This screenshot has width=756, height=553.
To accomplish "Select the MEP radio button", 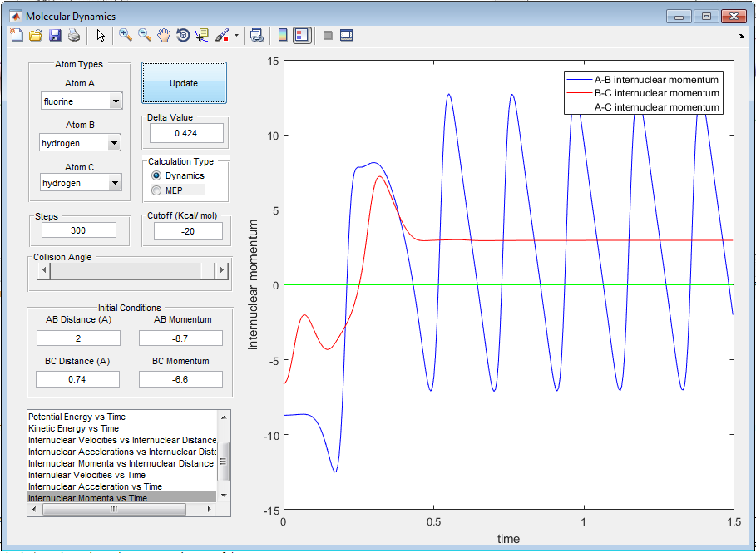I will [x=156, y=190].
